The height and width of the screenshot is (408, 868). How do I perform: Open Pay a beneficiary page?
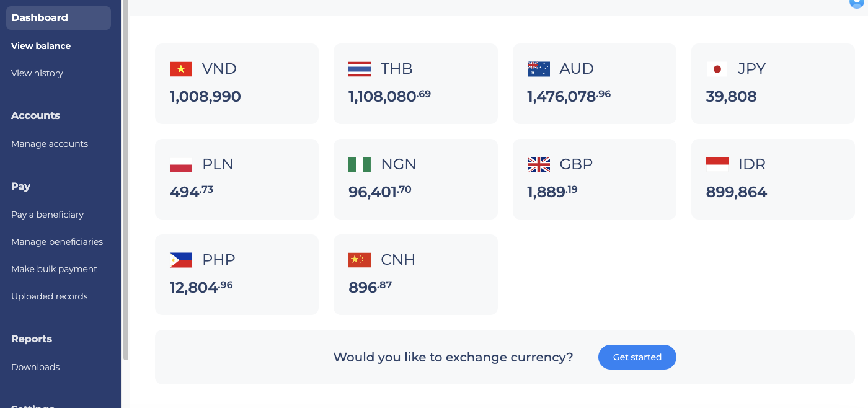click(47, 215)
